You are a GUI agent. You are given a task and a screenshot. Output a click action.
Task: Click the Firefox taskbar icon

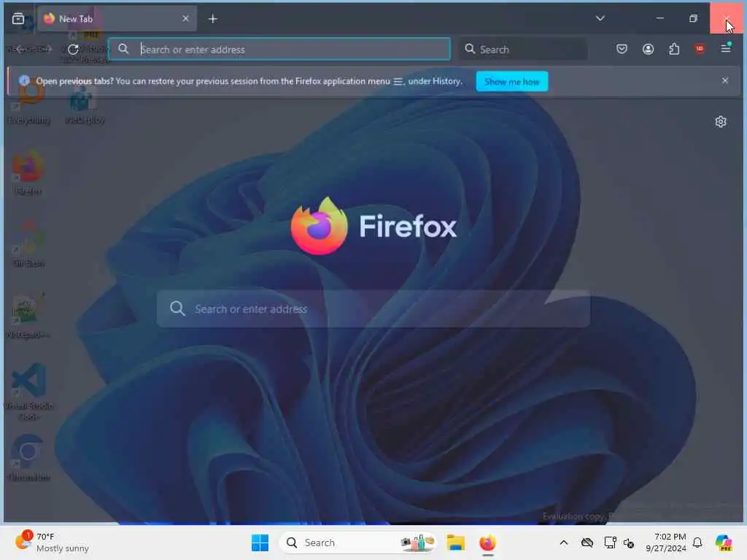(487, 542)
